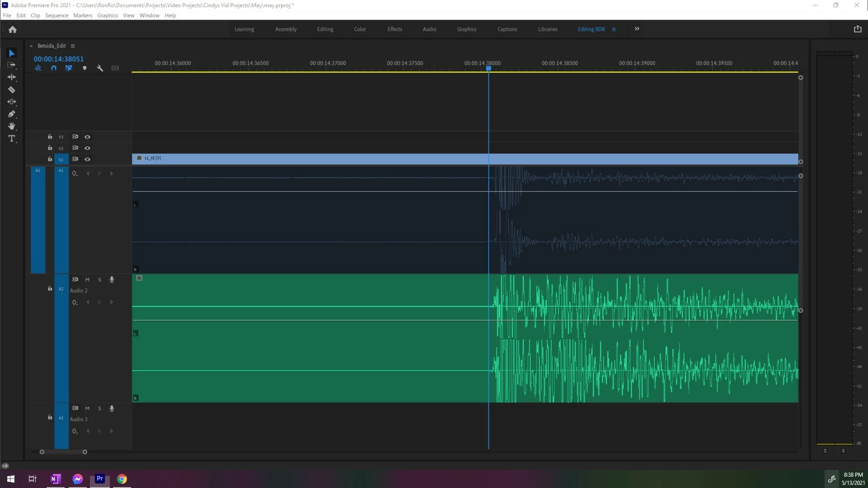The width and height of the screenshot is (868, 488).
Task: Toggle Snap in timeline magnet icon
Action: (54, 68)
